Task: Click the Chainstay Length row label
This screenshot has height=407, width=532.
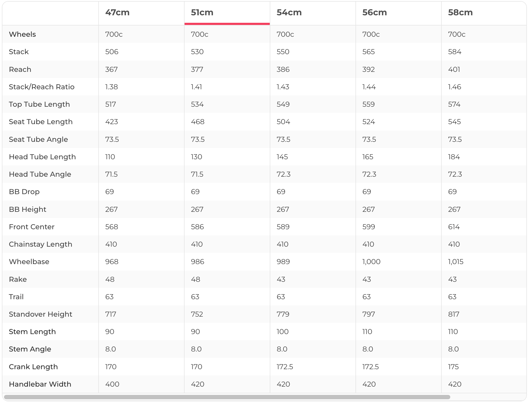Action: point(40,244)
